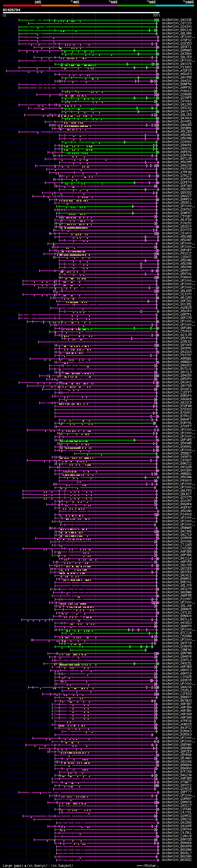Select the last hit UniRef100_B6SKD2
The width and height of the screenshot is (197, 868).
[x=177, y=860]
